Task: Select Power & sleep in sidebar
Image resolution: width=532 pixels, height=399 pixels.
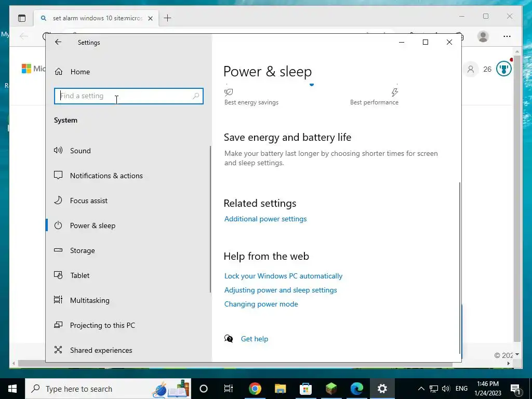Action: tap(92, 225)
